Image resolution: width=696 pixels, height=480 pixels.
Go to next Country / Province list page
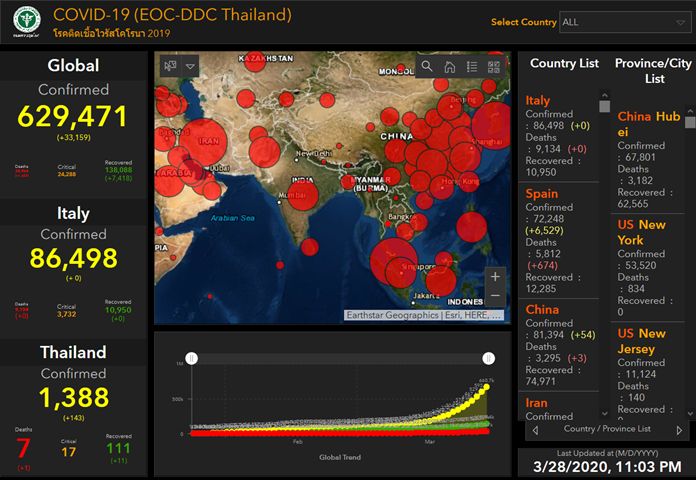coord(680,430)
